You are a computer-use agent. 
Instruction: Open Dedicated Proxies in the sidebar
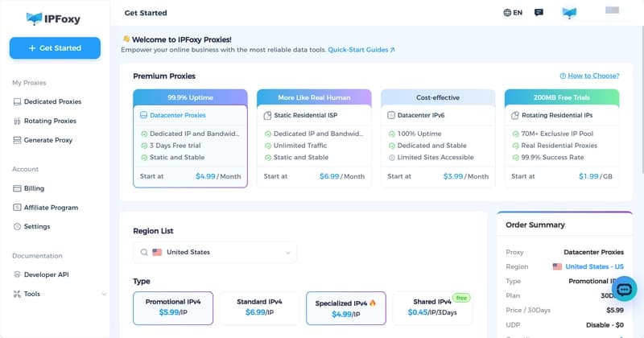52,101
